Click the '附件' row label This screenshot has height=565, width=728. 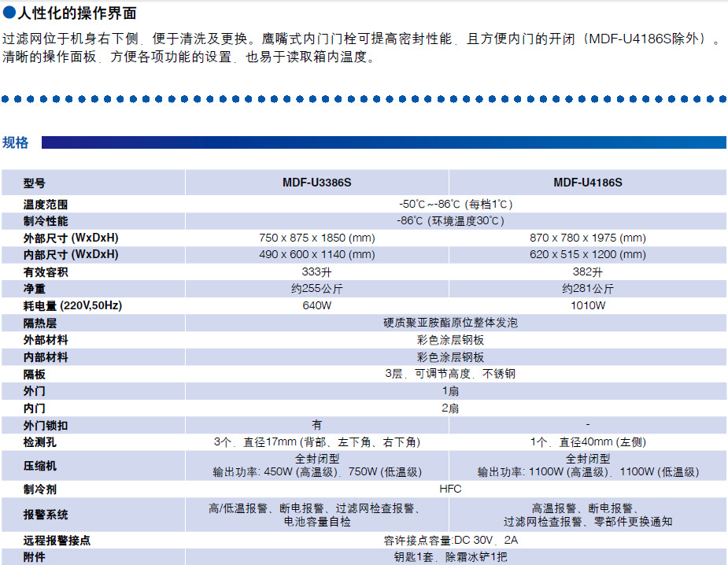pos(35,557)
